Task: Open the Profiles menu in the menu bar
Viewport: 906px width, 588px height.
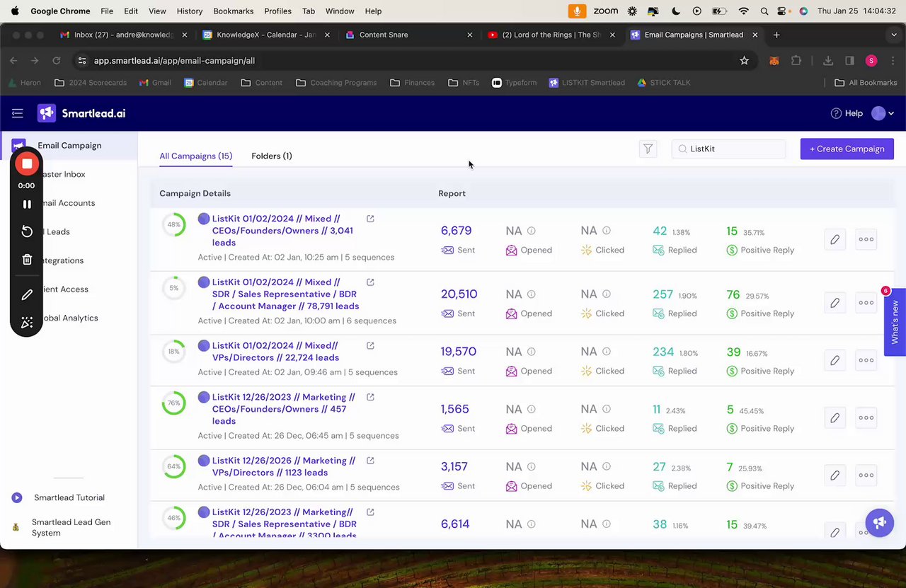Action: coord(277,11)
